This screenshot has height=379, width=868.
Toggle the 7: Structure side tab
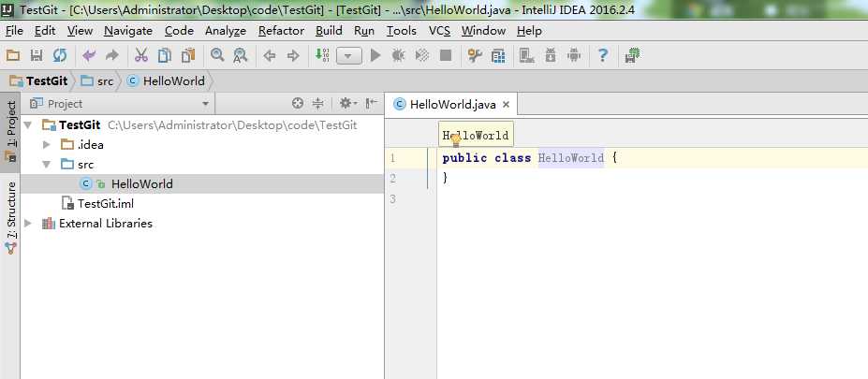pyautogui.click(x=10, y=218)
